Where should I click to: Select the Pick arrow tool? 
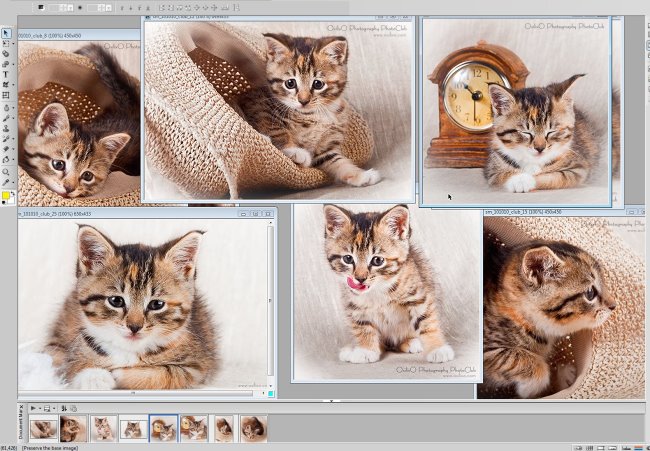[x=6, y=33]
